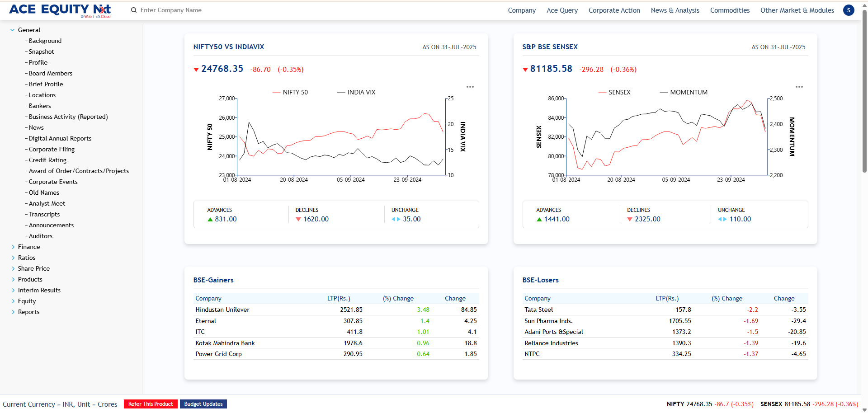Toggle NIFTY 50 series in chart legend
This screenshot has height=413, width=868.
point(290,92)
